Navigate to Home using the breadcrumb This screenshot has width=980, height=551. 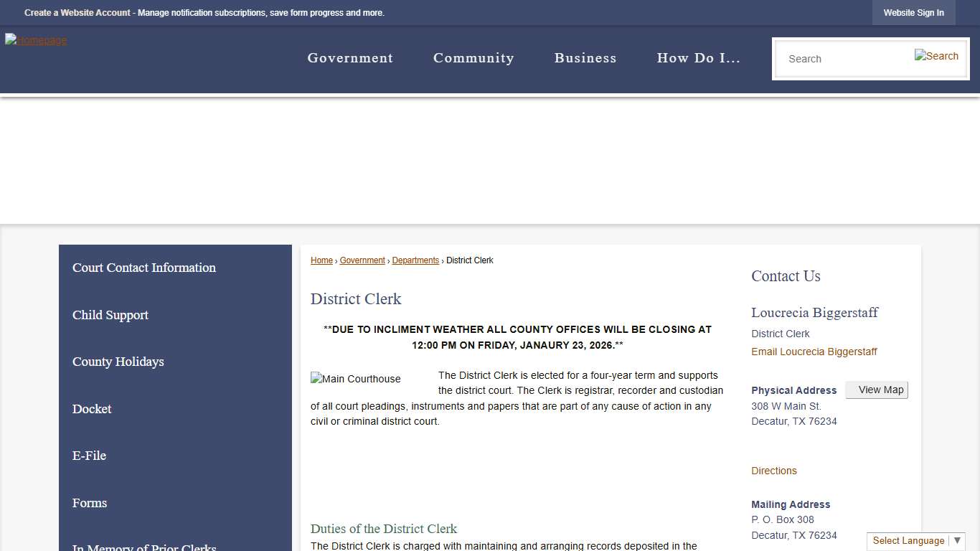tap(321, 260)
